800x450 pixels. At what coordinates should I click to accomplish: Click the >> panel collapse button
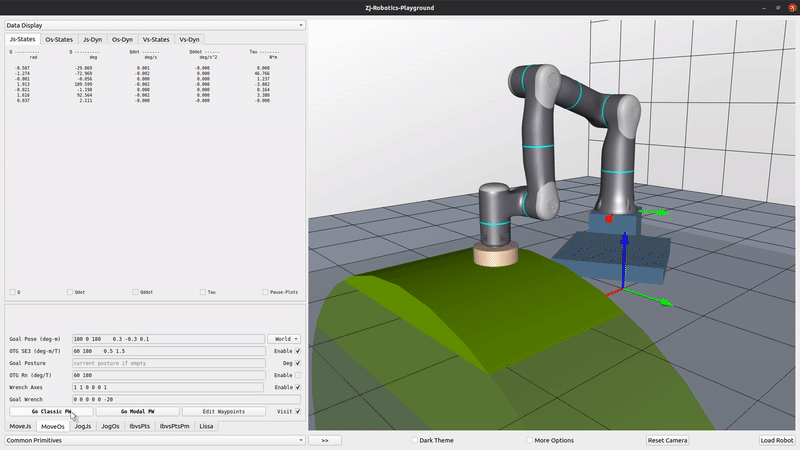tap(325, 440)
